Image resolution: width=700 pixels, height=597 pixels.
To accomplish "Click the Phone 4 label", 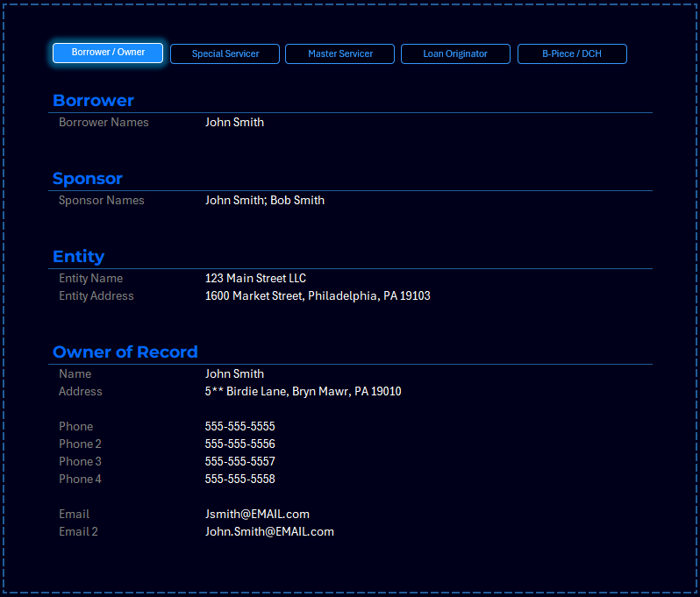I will coord(80,479).
